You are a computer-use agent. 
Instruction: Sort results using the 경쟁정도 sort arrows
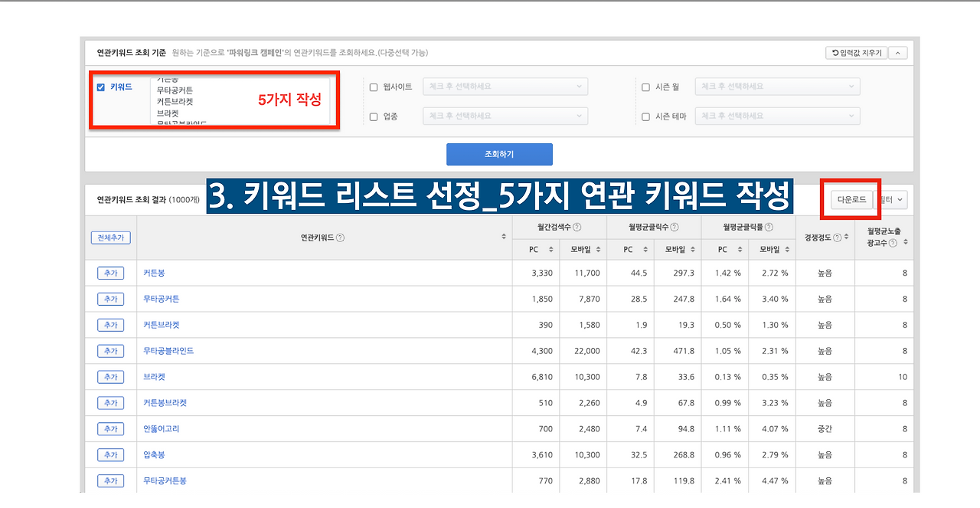click(x=846, y=237)
